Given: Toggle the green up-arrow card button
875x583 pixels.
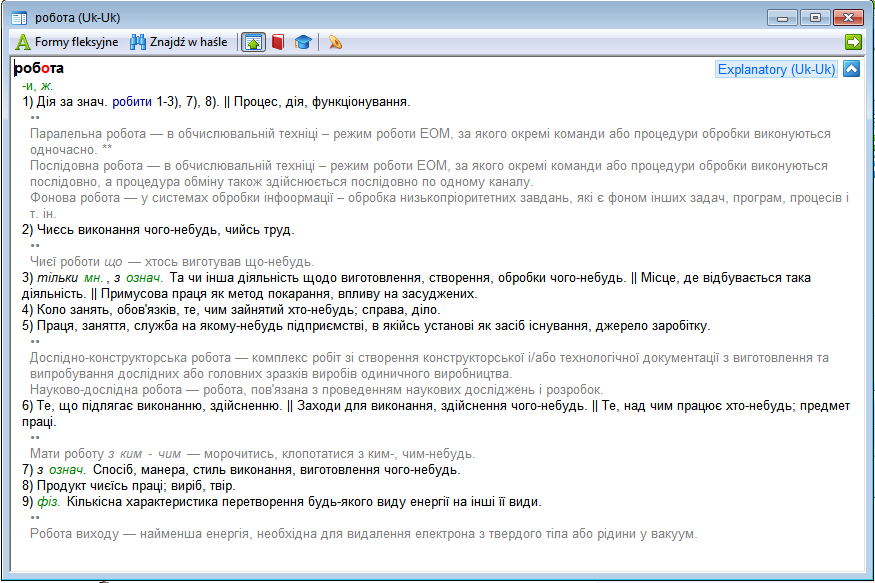Looking at the screenshot, I should pos(253,42).
